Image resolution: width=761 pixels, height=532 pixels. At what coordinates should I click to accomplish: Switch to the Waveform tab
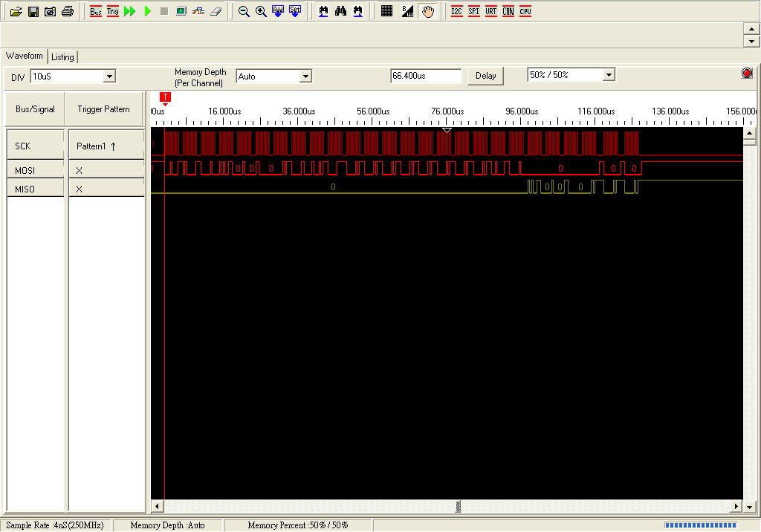pos(25,56)
